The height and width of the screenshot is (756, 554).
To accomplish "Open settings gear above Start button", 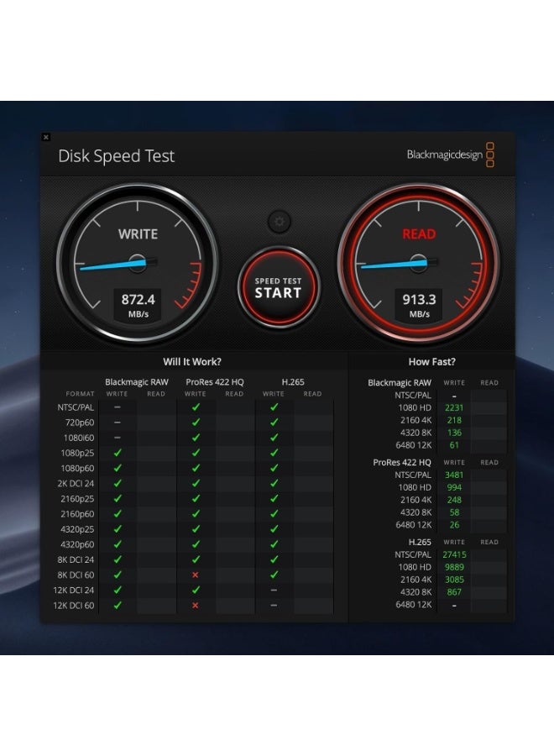I will [279, 222].
